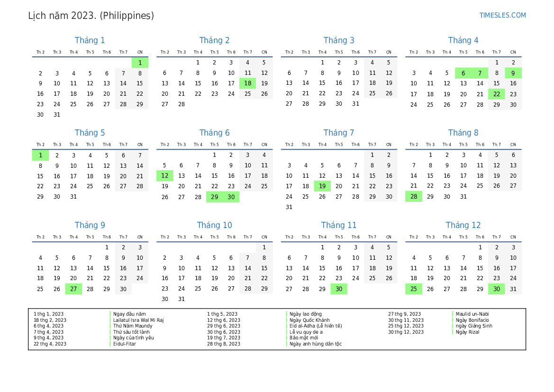
Task: Select highlighted January 1 holiday cell
Action: 140,63
